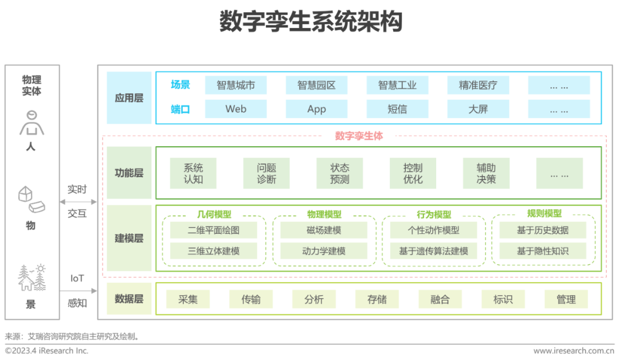The height and width of the screenshot is (364, 619).
Task: Expand the 几何模型 model group
Action: click(x=213, y=213)
